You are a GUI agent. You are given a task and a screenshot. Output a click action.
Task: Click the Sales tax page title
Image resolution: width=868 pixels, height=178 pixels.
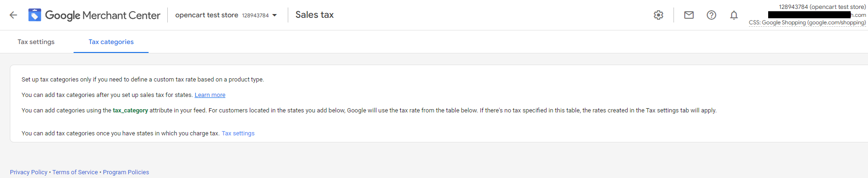click(x=314, y=15)
